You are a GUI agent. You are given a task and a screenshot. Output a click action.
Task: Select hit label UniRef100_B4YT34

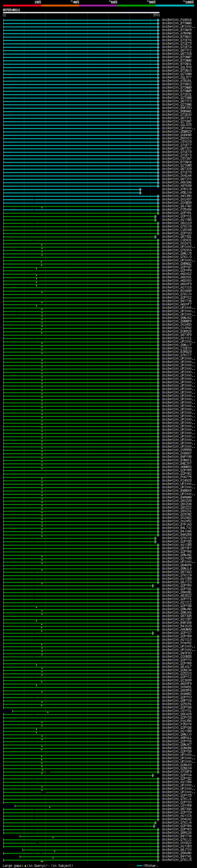click(x=176, y=836)
